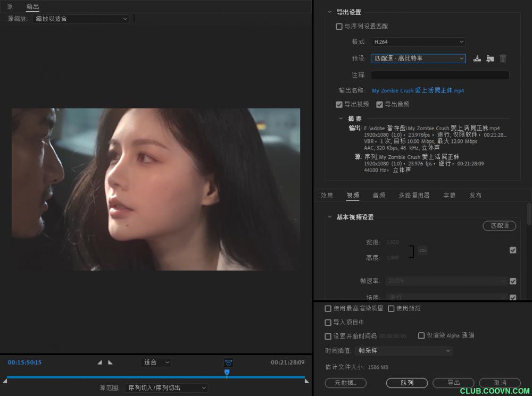Screen dimensions: 532x396
Task: Switch to the 源 tab
Action: tap(10, 6)
